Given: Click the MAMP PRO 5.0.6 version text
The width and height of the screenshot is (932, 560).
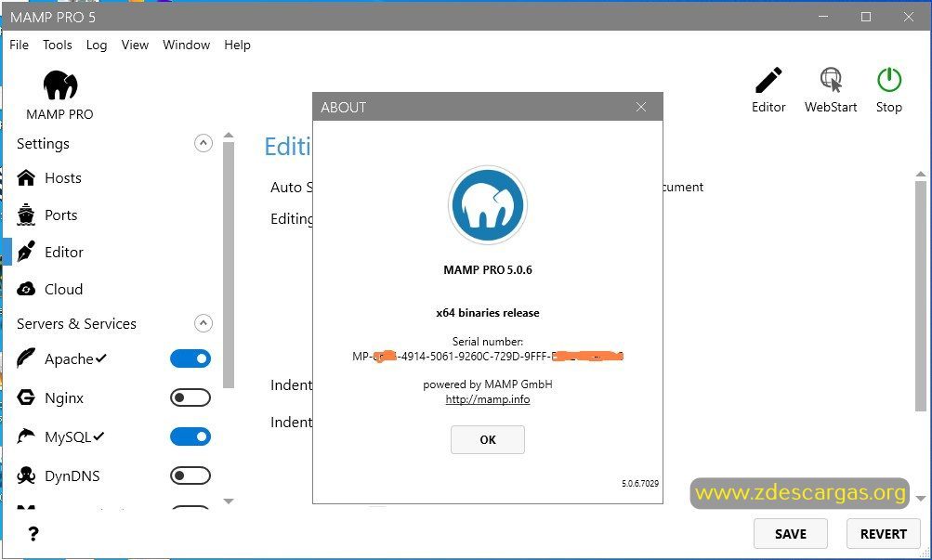Looking at the screenshot, I should pyautogui.click(x=488, y=269).
